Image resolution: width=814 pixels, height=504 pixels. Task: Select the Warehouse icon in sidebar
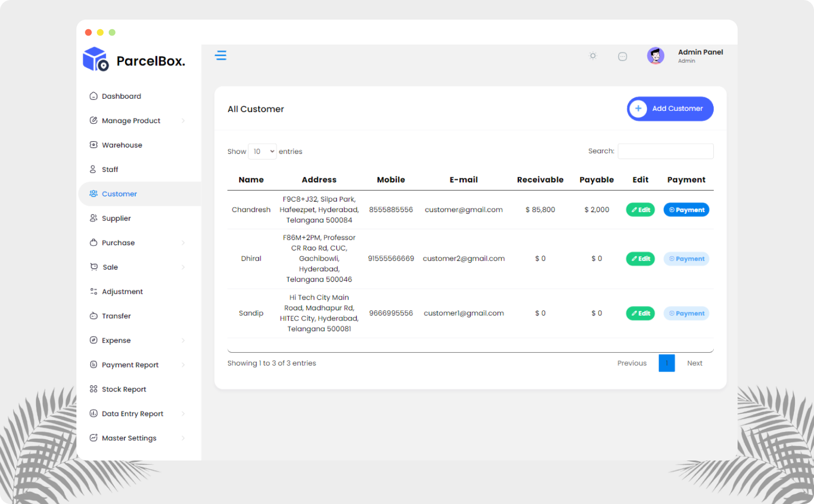[93, 145]
